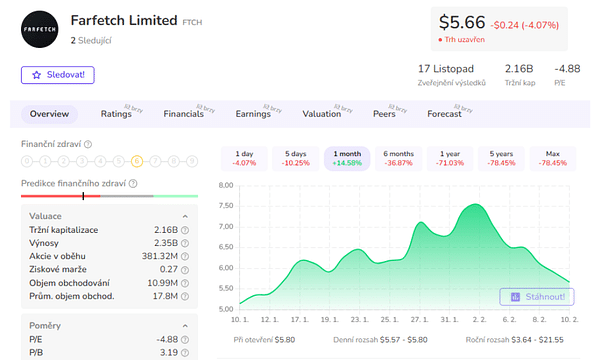Click the Farfetch company logo

[40, 29]
